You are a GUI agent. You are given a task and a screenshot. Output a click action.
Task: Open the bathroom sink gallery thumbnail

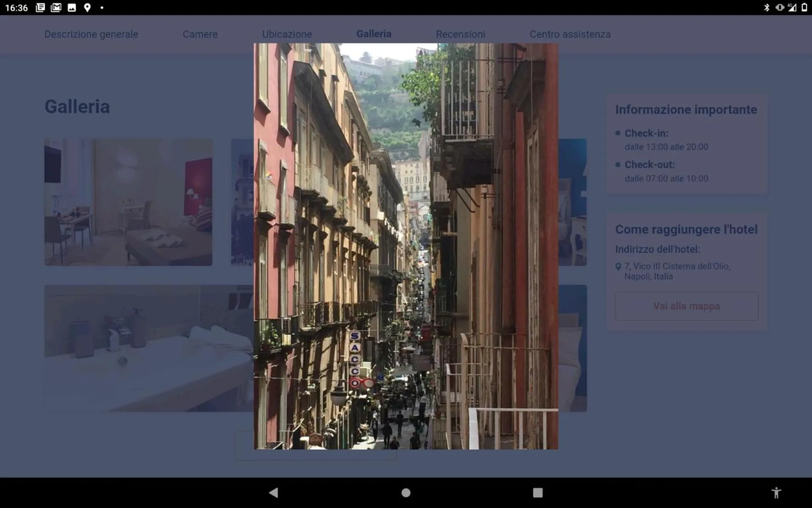coord(148,348)
